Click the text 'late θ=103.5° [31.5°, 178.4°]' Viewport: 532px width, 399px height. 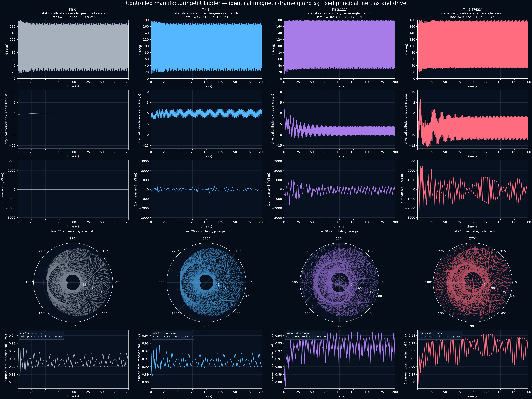point(473,17)
